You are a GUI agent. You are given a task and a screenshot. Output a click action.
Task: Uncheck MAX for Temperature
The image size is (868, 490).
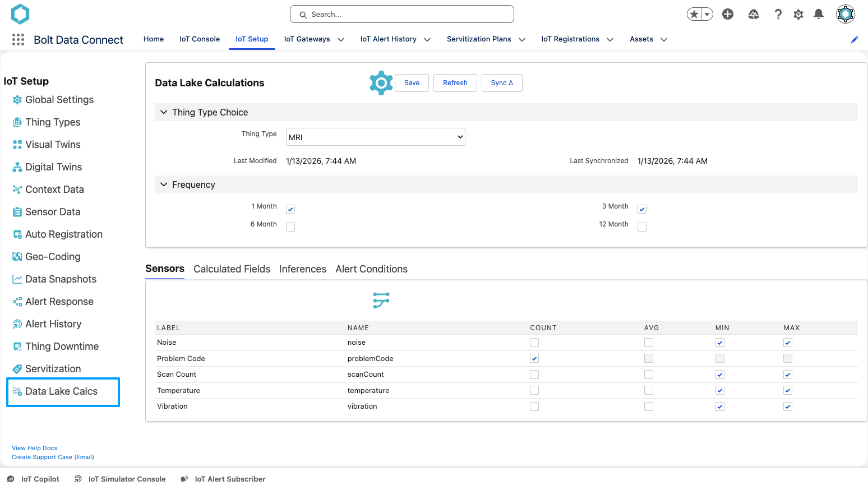(788, 390)
